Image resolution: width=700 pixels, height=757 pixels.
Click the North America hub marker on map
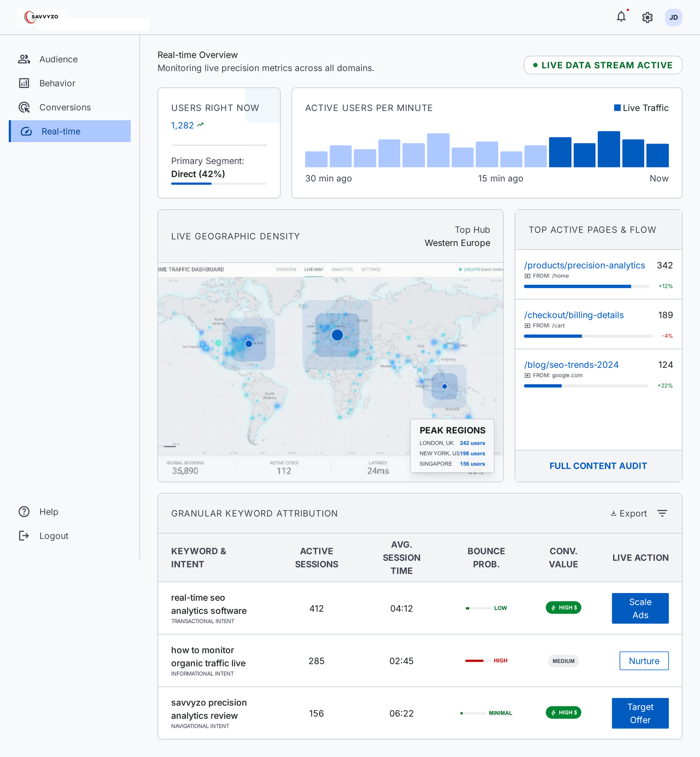tap(248, 344)
